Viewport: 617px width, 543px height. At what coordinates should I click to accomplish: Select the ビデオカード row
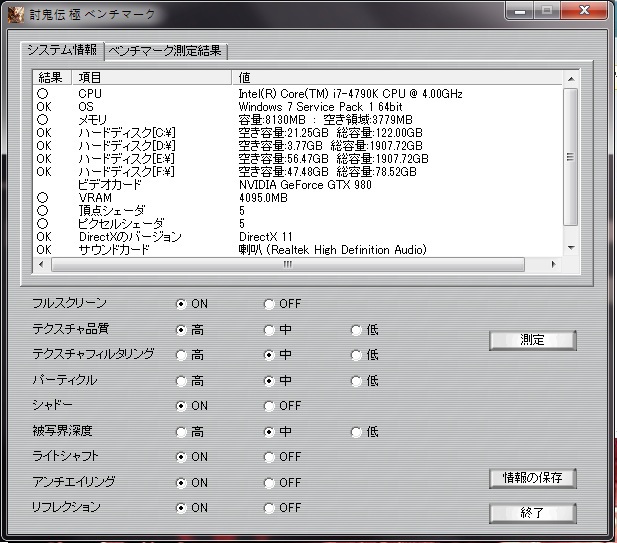(x=298, y=185)
